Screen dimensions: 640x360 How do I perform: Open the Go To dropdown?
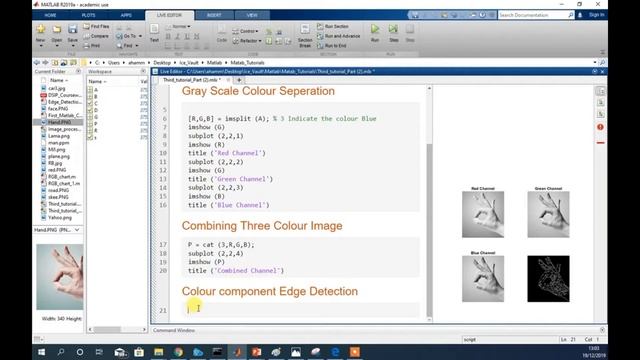(129, 36)
